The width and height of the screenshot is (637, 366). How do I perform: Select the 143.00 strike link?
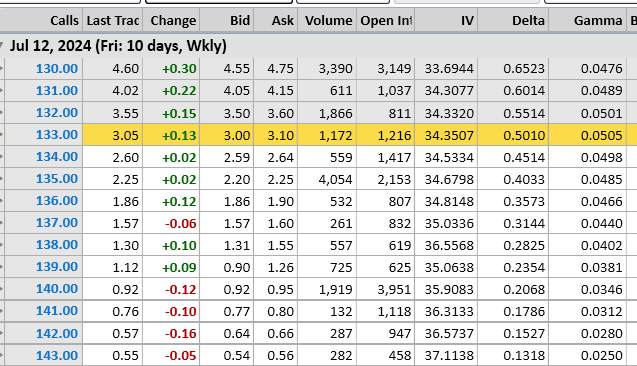point(56,355)
